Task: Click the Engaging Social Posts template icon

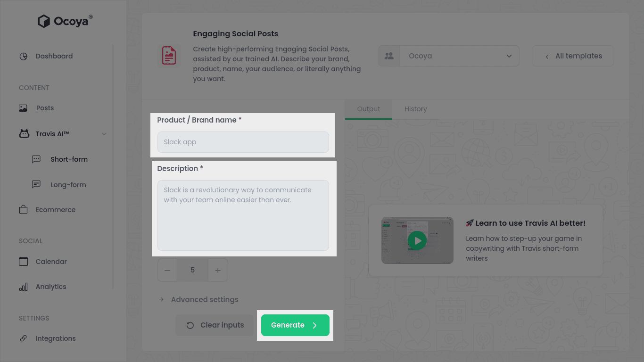Action: (169, 56)
